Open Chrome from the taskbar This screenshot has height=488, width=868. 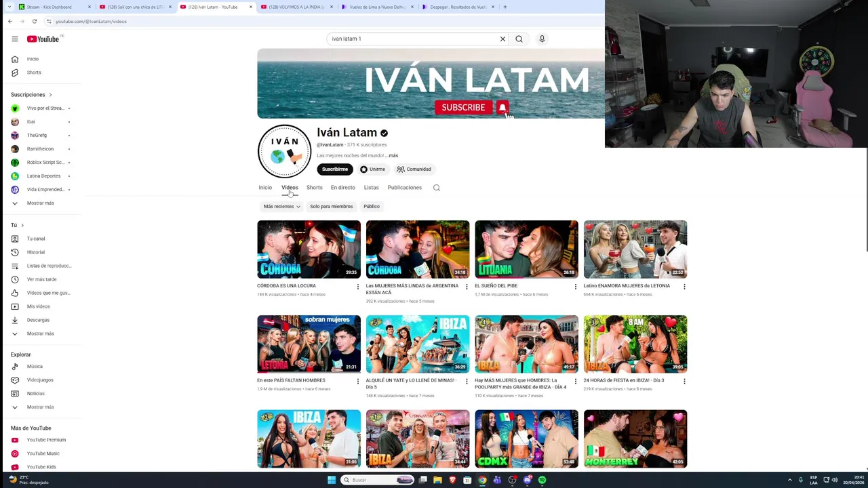coord(482,480)
